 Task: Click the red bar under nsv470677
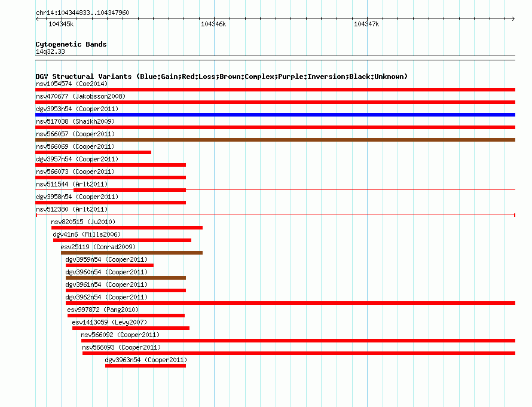[275, 102]
